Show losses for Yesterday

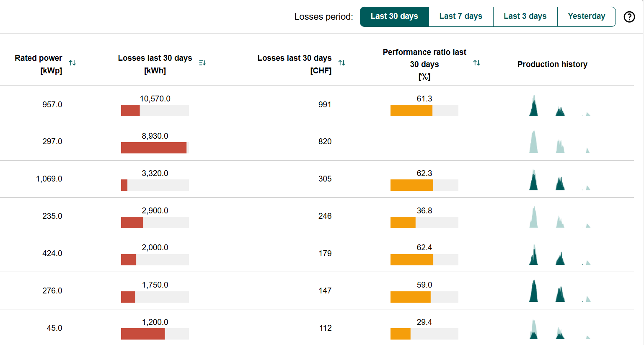tap(586, 17)
